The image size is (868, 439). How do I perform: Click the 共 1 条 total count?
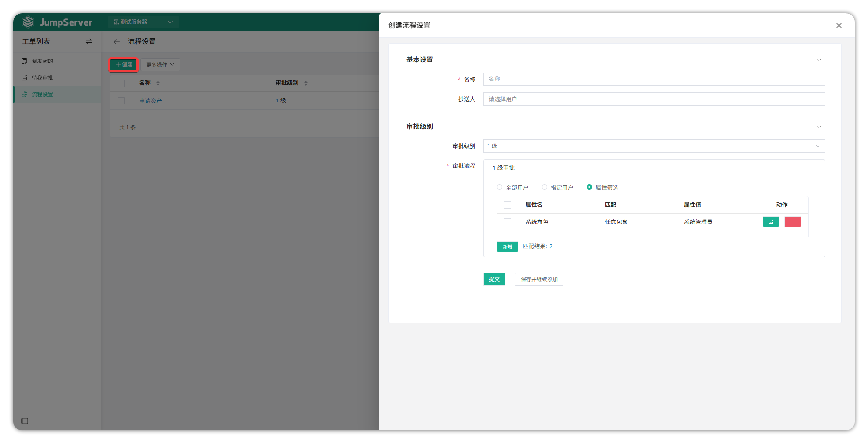(127, 127)
